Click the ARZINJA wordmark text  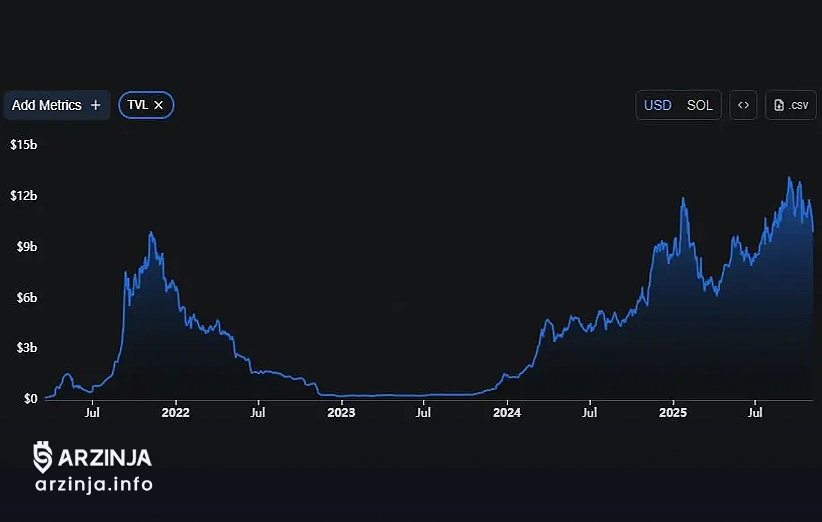(105, 458)
